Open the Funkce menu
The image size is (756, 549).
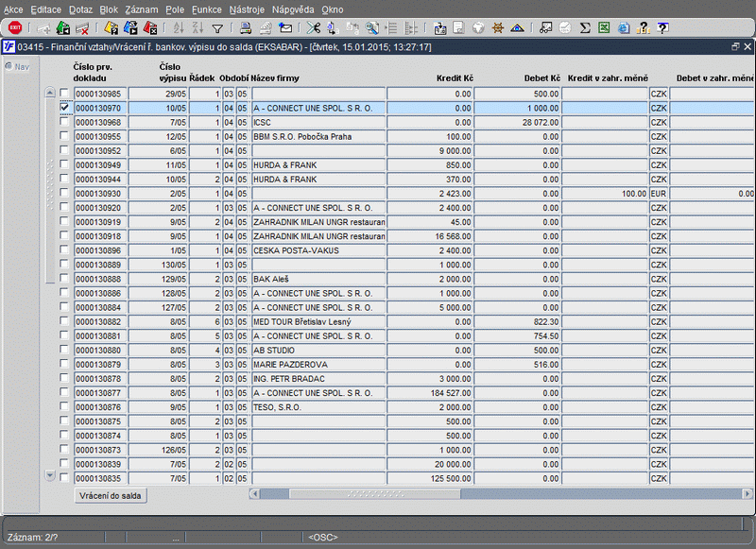click(x=207, y=9)
